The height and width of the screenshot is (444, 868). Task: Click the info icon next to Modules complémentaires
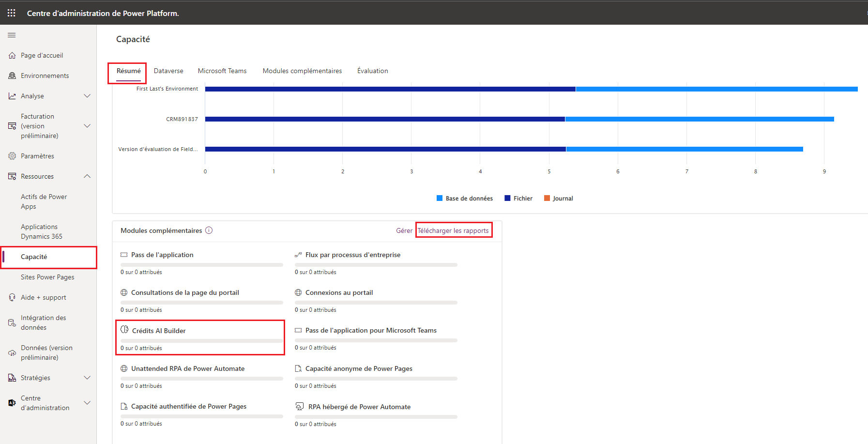click(x=209, y=230)
